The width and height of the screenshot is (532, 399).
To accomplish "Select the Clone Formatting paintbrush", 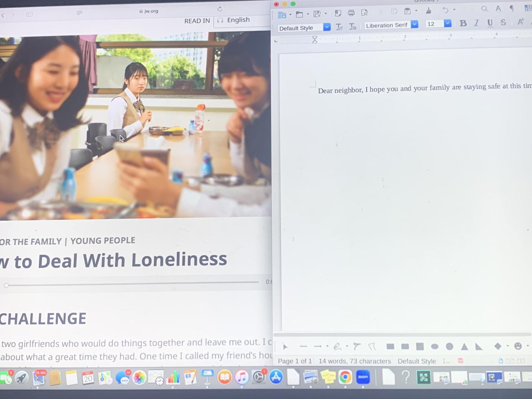I will coord(429,11).
